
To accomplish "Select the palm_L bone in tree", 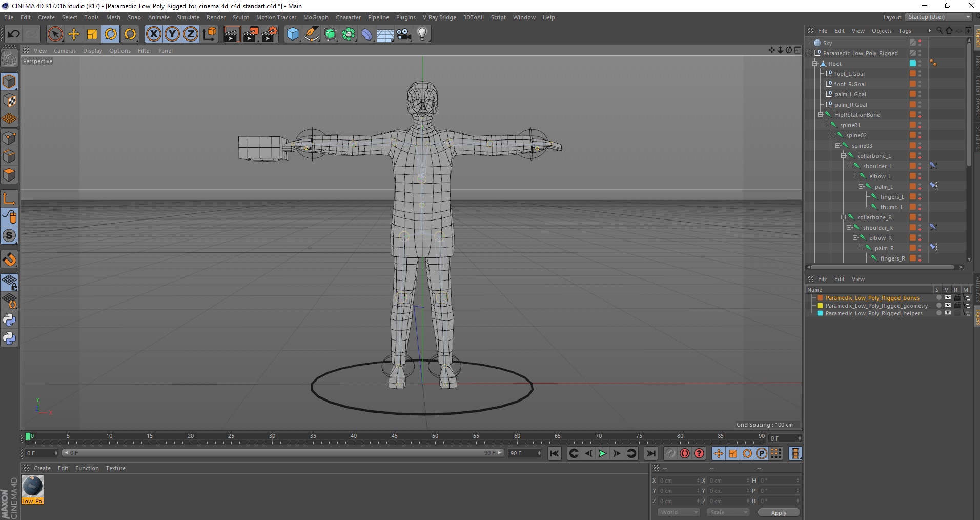I will coord(884,187).
